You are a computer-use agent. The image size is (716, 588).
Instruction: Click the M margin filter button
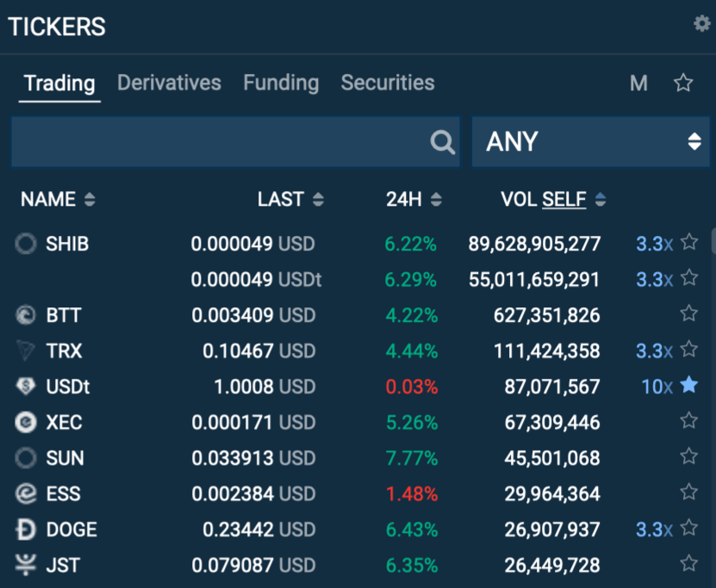pos(638,83)
